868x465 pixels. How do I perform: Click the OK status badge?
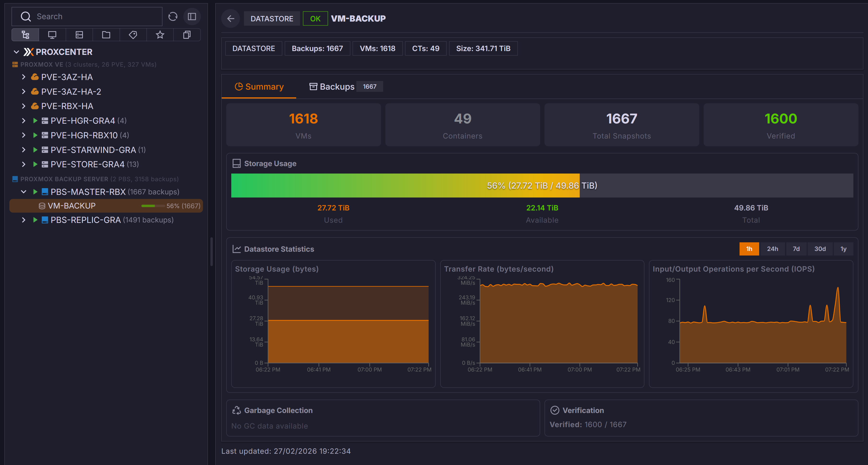coord(315,18)
